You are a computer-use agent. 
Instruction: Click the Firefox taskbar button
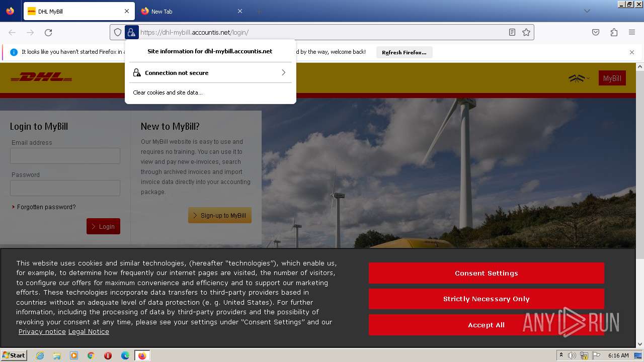[x=142, y=355]
